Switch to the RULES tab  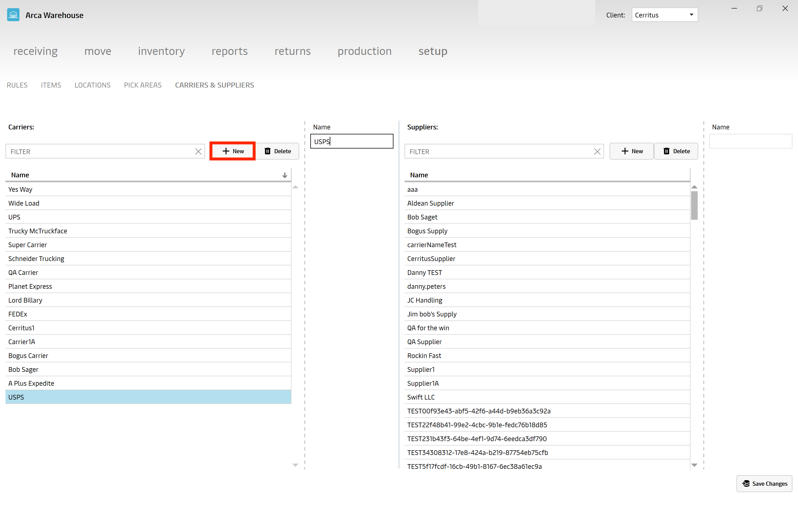coord(17,85)
